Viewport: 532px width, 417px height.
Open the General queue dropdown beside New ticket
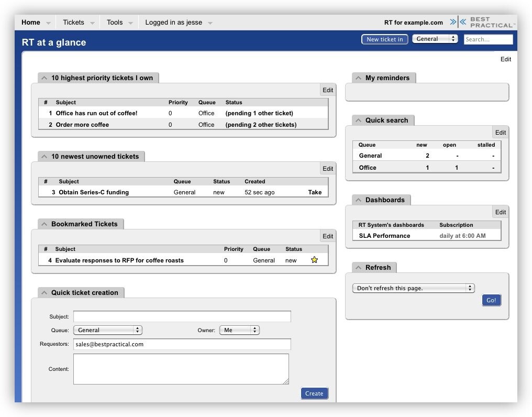pyautogui.click(x=435, y=39)
